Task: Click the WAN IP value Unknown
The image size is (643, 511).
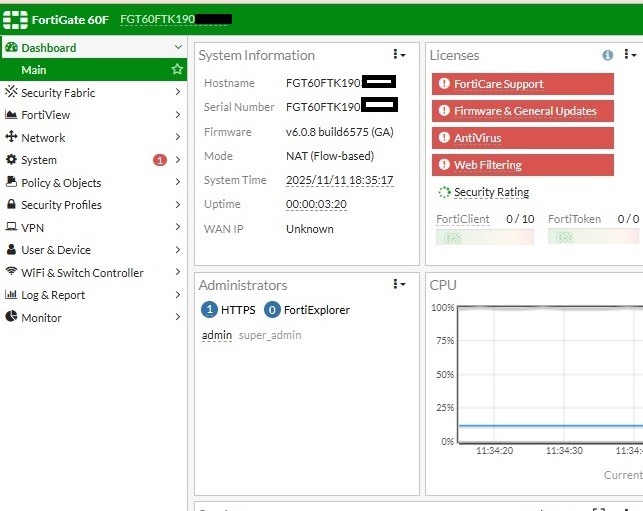Action: click(x=310, y=229)
